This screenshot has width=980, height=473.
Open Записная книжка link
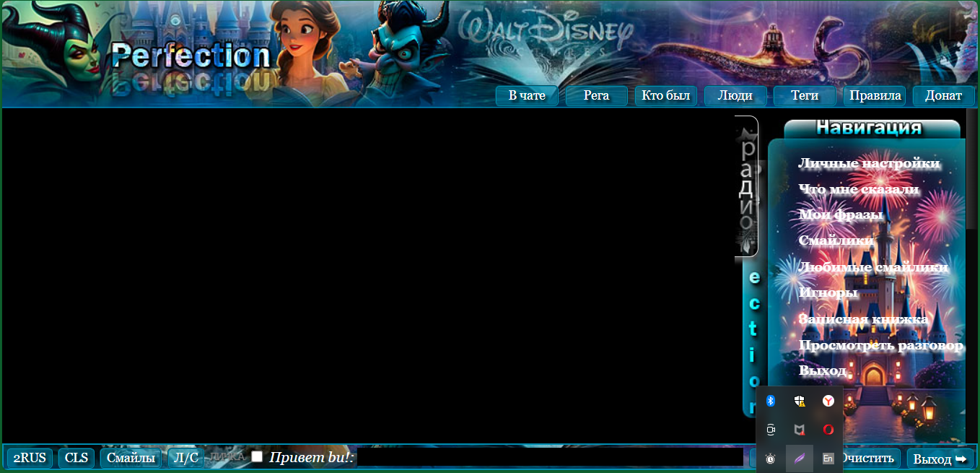coord(863,319)
